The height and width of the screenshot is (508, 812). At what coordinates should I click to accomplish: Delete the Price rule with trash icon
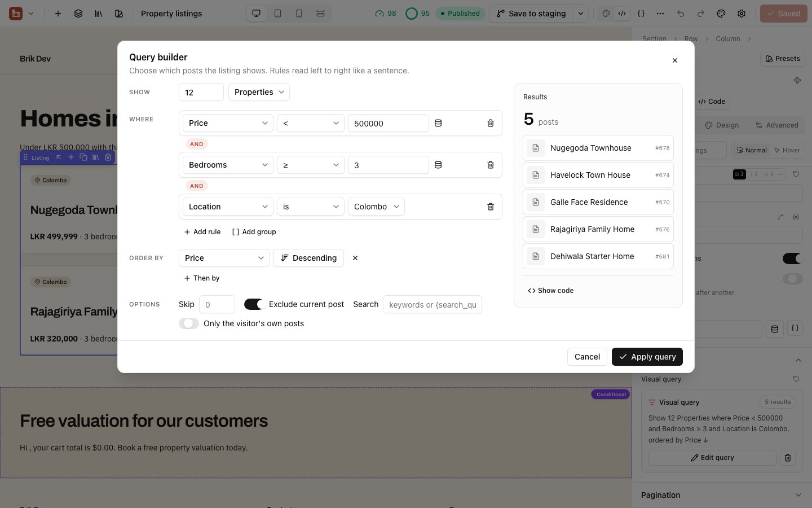[x=491, y=123]
